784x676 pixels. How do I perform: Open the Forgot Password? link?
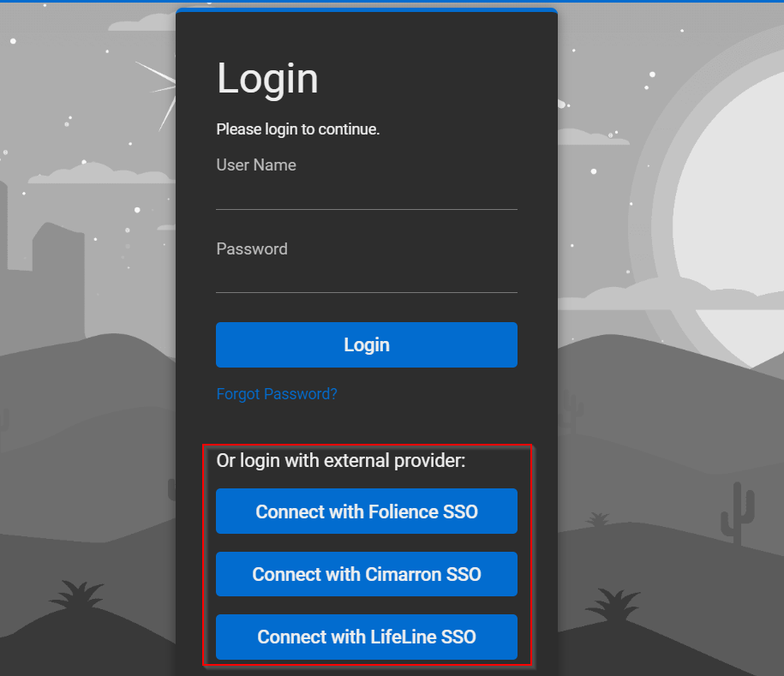coord(277,394)
